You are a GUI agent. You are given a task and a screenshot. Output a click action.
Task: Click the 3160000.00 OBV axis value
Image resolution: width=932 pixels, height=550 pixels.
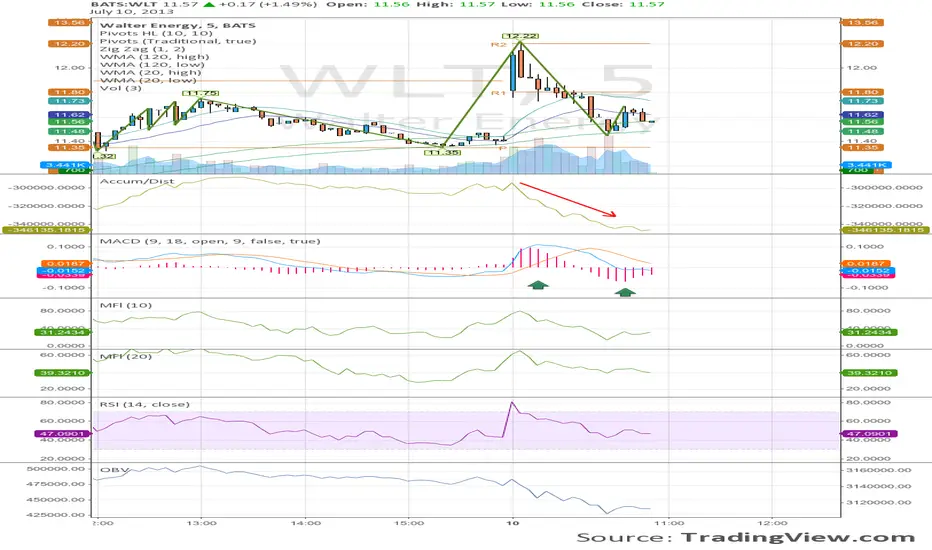click(x=878, y=470)
